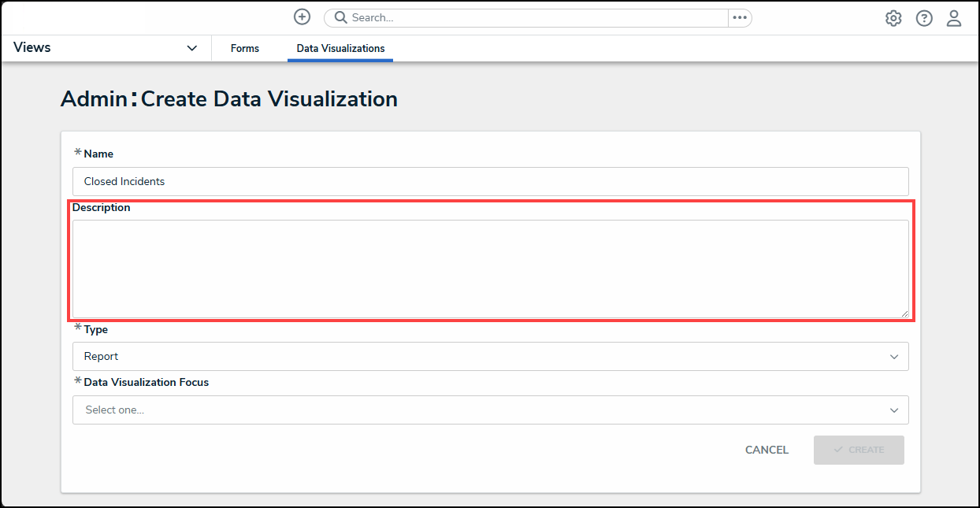Open the search options ellipsis button
The width and height of the screenshot is (980, 508).
coord(739,17)
